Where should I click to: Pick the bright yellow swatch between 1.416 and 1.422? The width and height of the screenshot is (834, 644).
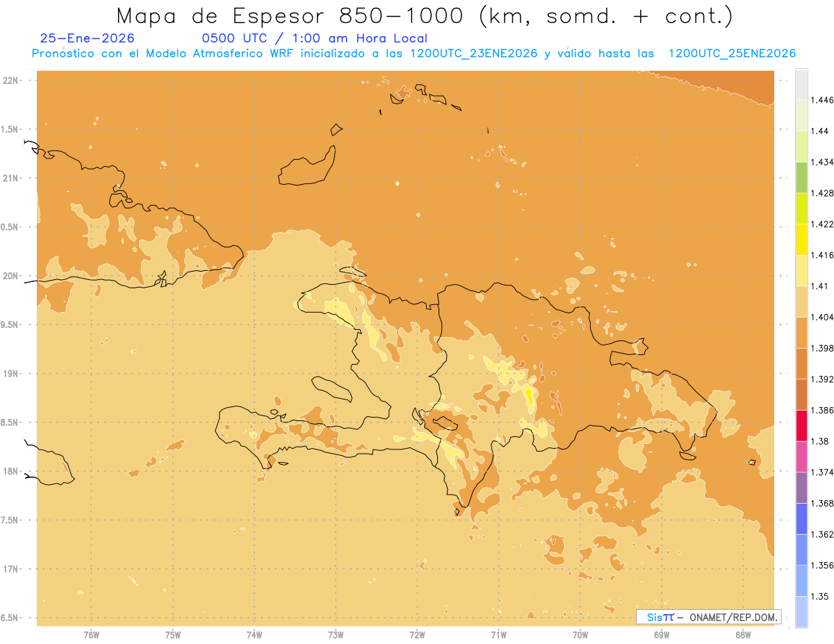801,240
